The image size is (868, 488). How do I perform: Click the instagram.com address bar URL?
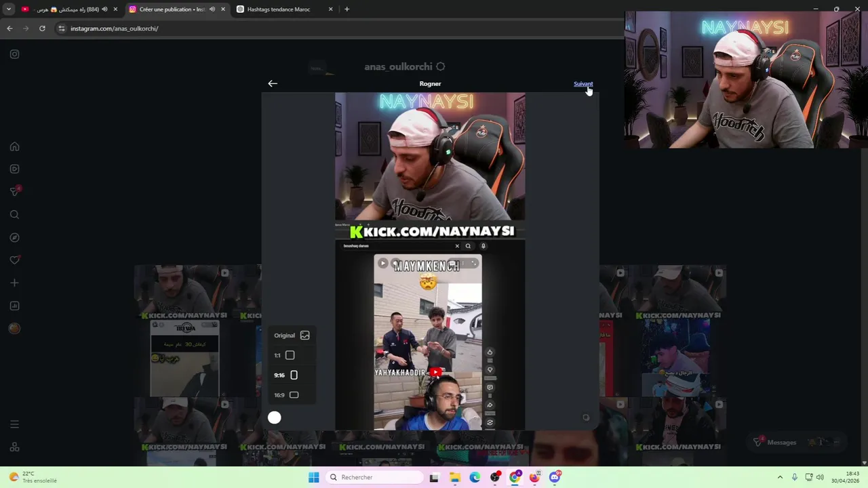click(114, 28)
